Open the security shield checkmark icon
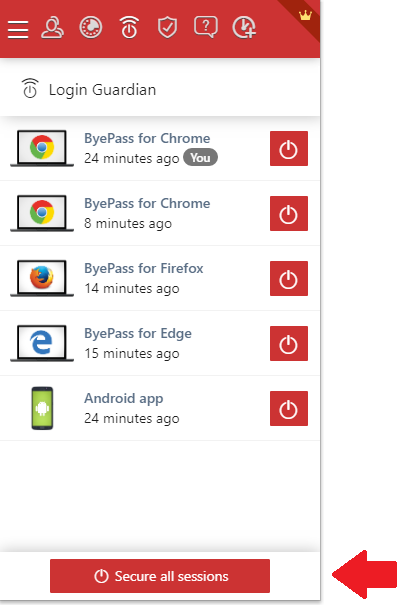Viewport: 405px width, 605px height. 167,28
